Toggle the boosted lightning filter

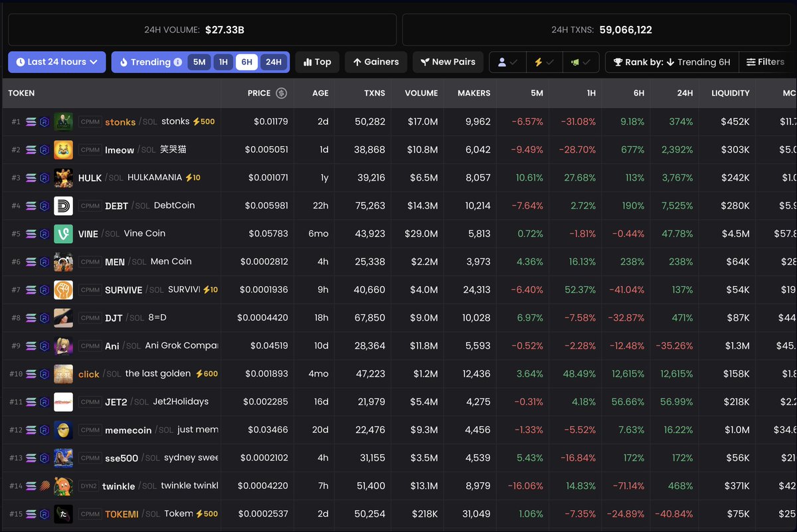[545, 62]
